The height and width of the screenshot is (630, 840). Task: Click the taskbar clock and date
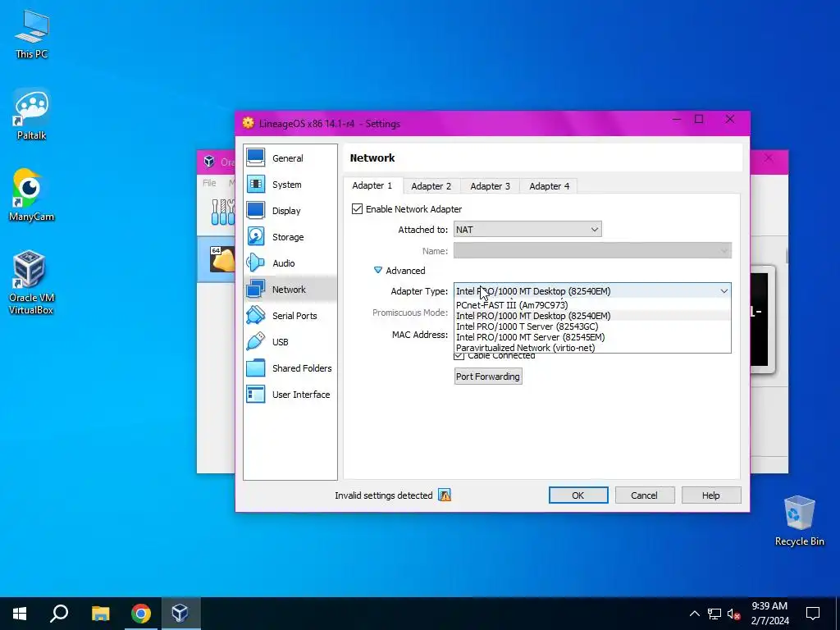pyautogui.click(x=769, y=614)
